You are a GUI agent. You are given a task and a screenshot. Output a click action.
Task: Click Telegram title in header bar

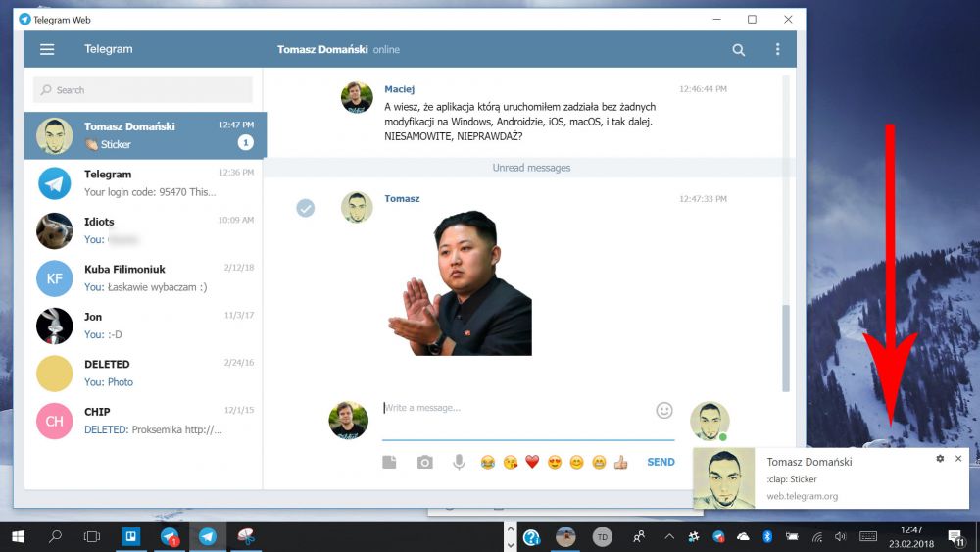[x=109, y=49]
